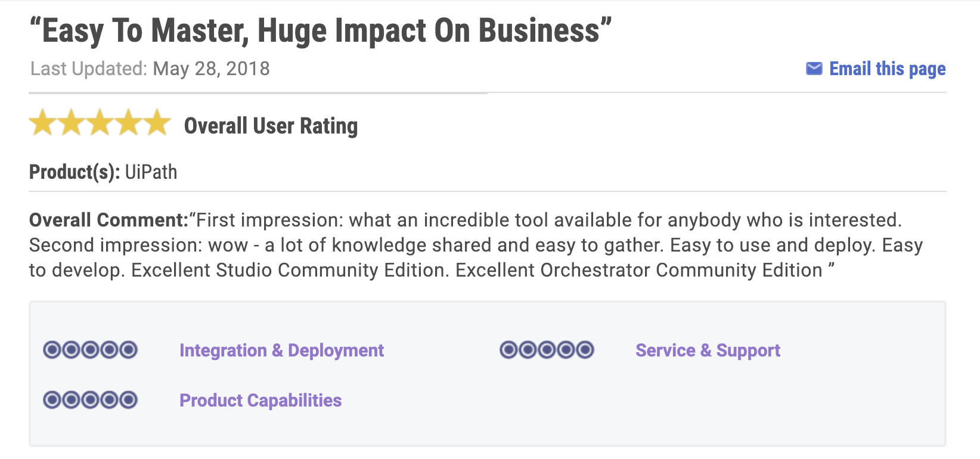Click first rating dot beside Product Capabilities

52,399
